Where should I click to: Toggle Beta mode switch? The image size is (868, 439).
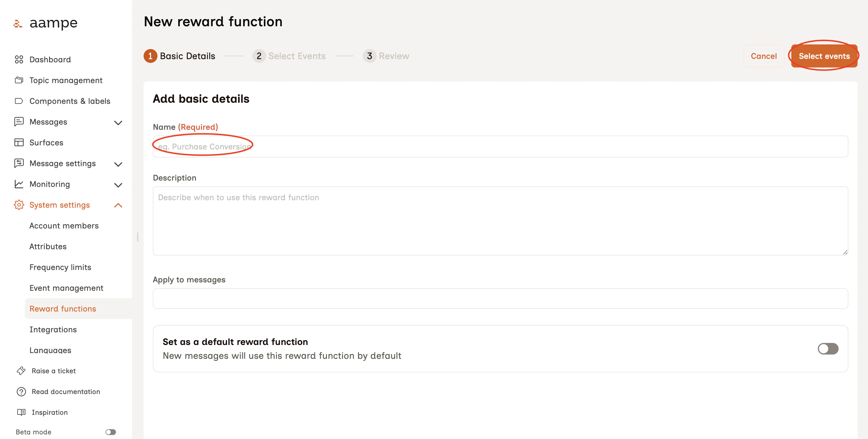110,432
